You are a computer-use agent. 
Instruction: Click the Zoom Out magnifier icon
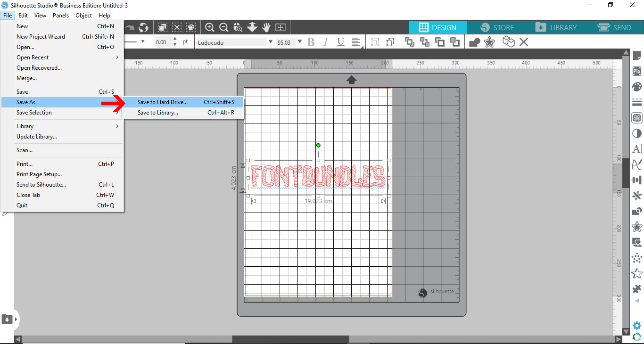tap(224, 27)
